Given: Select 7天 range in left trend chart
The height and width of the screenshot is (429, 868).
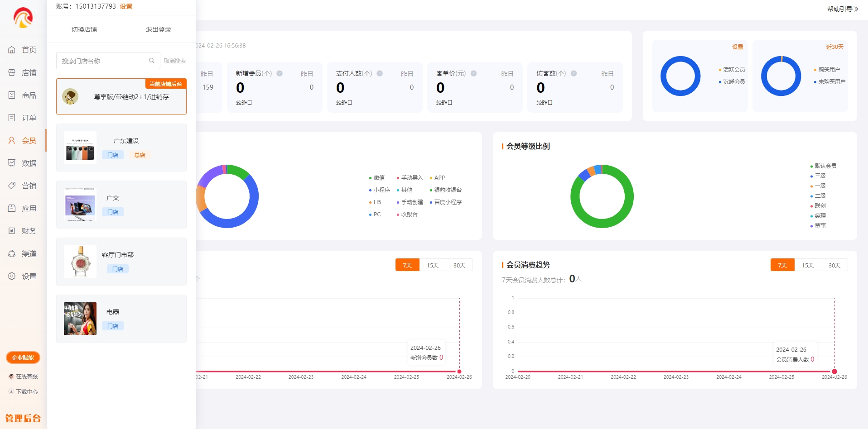Looking at the screenshot, I should (x=407, y=265).
